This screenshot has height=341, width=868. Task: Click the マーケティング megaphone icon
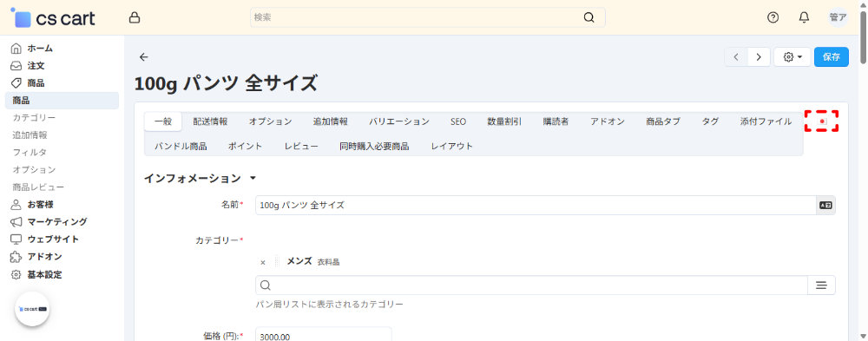coord(16,222)
